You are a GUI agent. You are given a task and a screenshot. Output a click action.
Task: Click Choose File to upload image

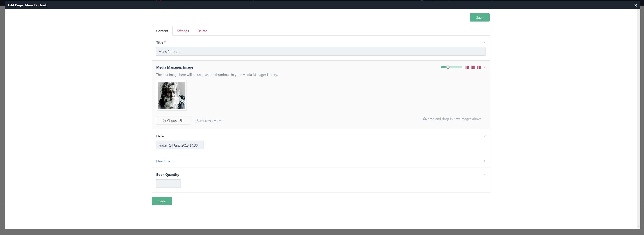(x=173, y=120)
